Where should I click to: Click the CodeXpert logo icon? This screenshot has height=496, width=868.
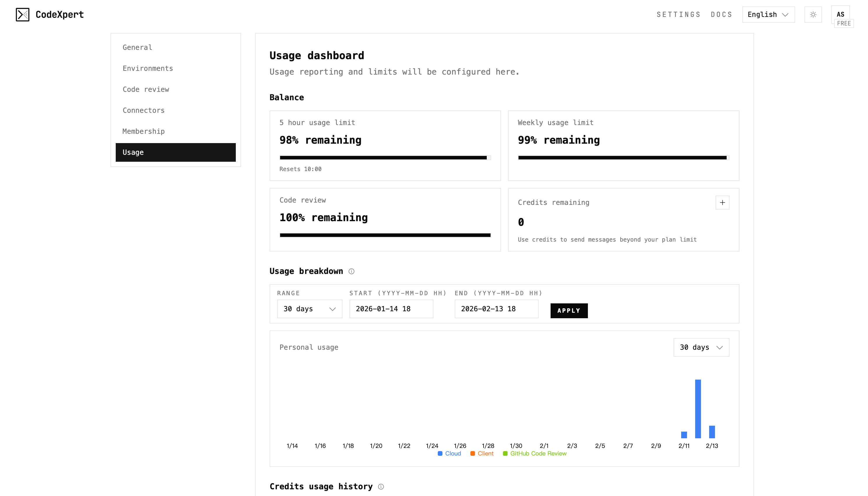click(x=22, y=15)
